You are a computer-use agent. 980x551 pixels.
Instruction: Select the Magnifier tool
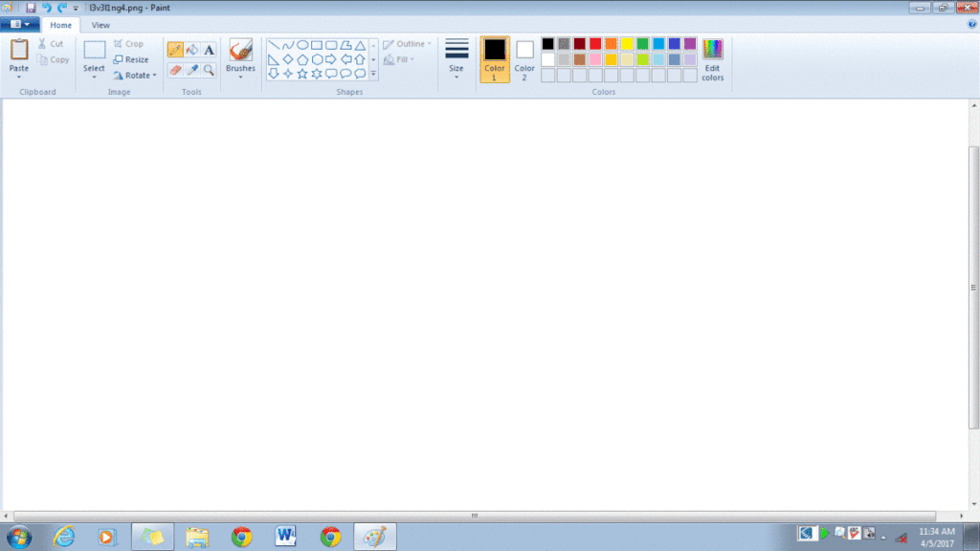pos(209,70)
